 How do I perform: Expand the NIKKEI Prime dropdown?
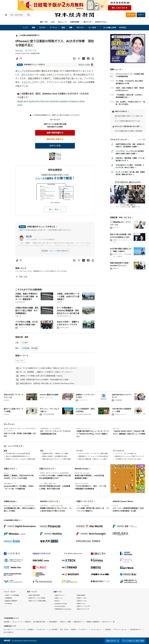(101, 22)
